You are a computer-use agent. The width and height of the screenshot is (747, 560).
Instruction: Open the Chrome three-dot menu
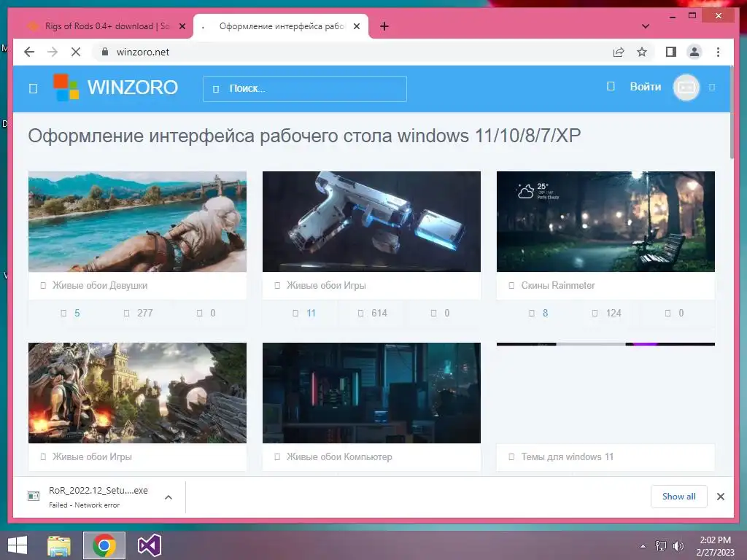click(x=718, y=52)
